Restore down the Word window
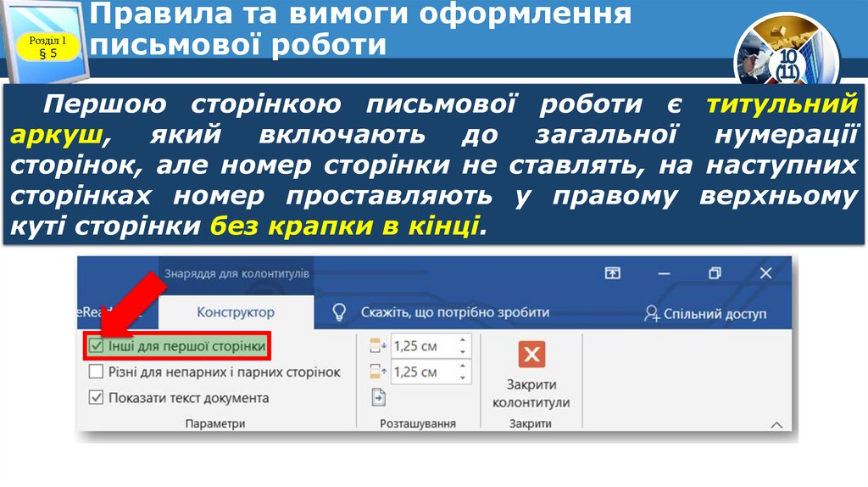Screen dimensions: 868x487 point(715,273)
